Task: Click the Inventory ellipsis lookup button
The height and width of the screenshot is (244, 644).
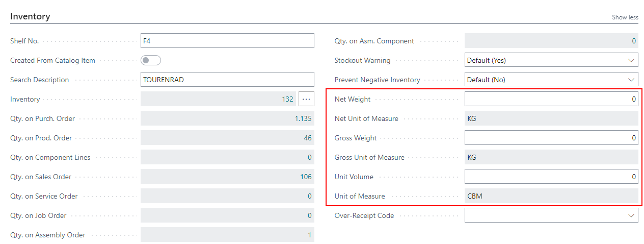Action: point(306,99)
